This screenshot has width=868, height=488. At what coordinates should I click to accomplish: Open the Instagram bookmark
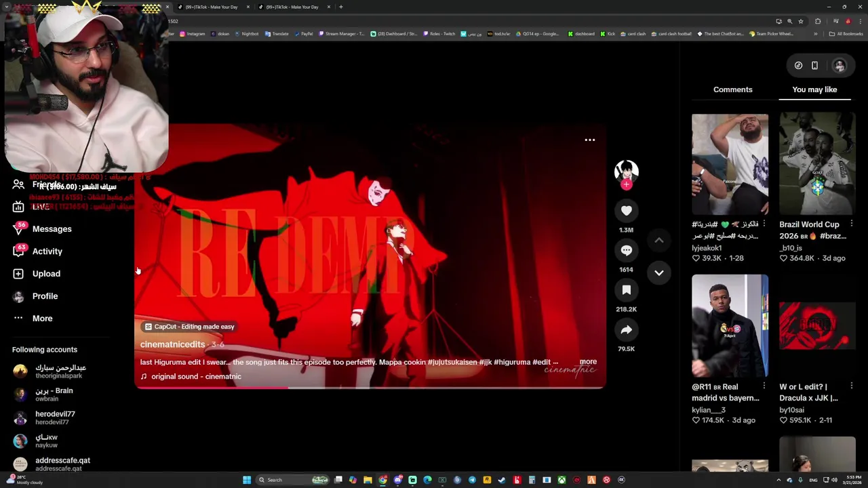(x=192, y=34)
